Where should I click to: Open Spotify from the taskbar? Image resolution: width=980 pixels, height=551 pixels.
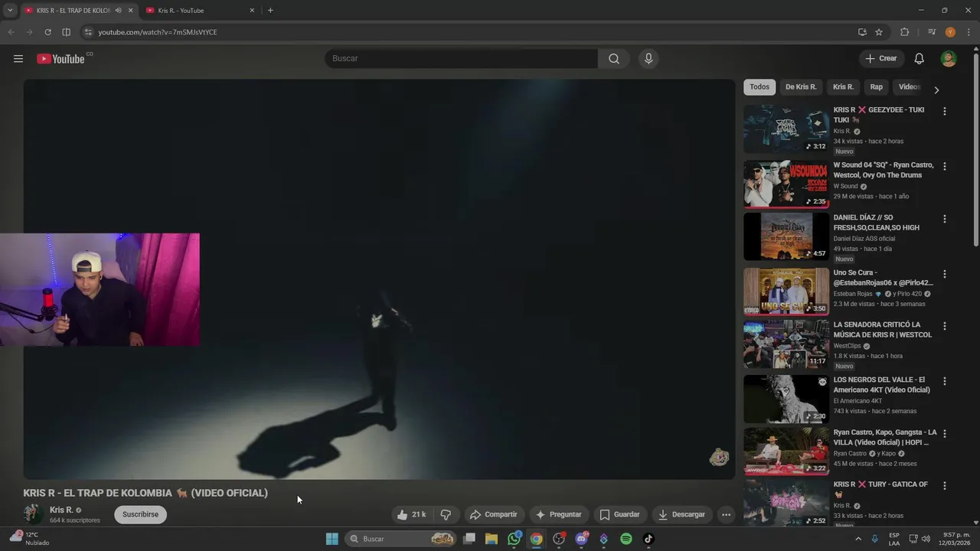point(626,539)
